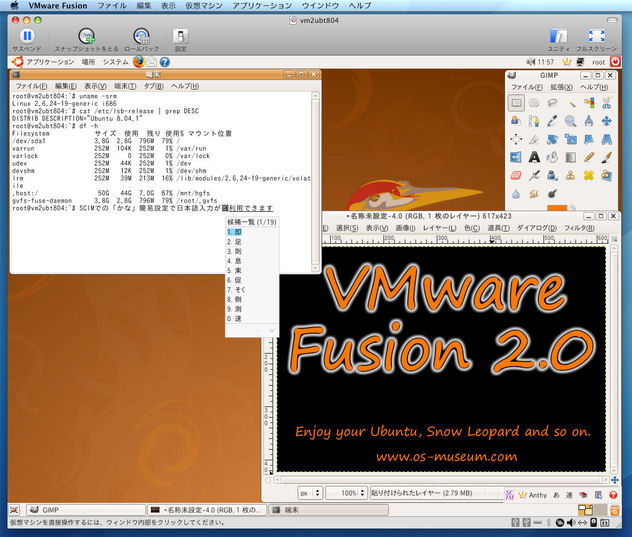Select the Rectangle Select tool in GIMP toolbox
This screenshot has width=632, height=537.
point(516,103)
